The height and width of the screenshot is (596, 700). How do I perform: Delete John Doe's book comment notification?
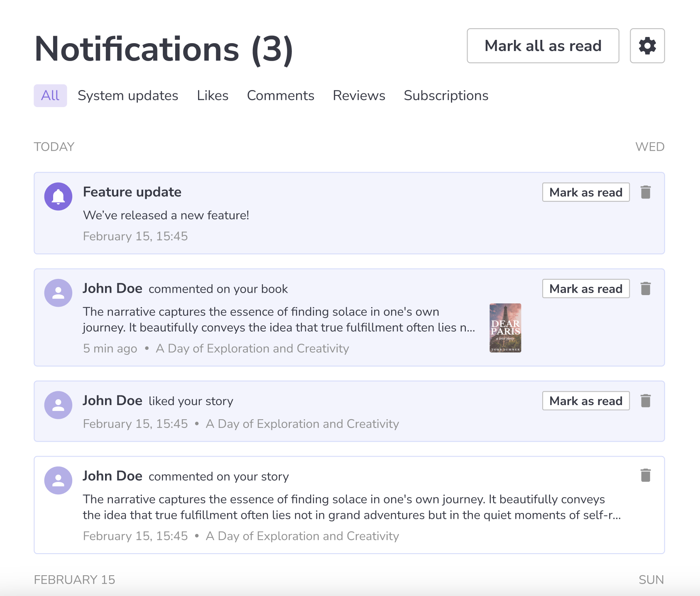(645, 288)
